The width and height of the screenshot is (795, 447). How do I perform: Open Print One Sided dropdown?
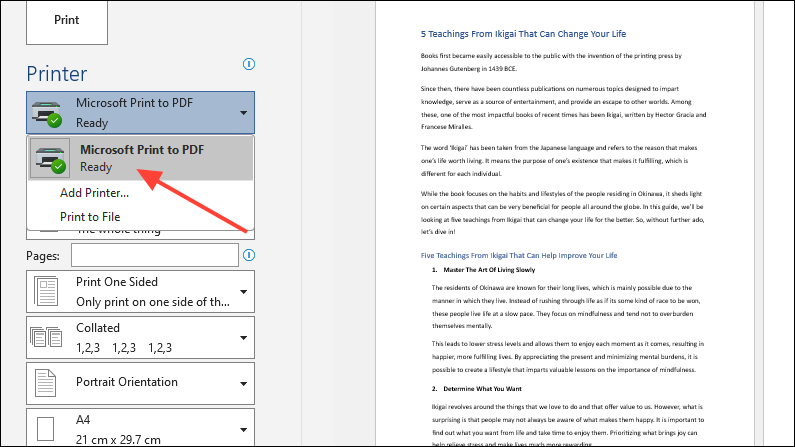140,291
